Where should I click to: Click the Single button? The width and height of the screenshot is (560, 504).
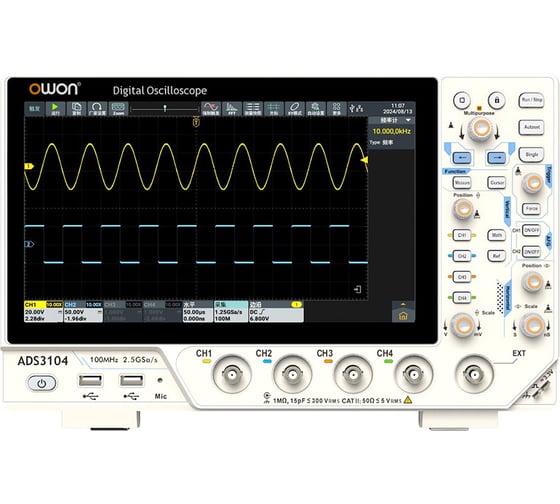click(x=531, y=155)
